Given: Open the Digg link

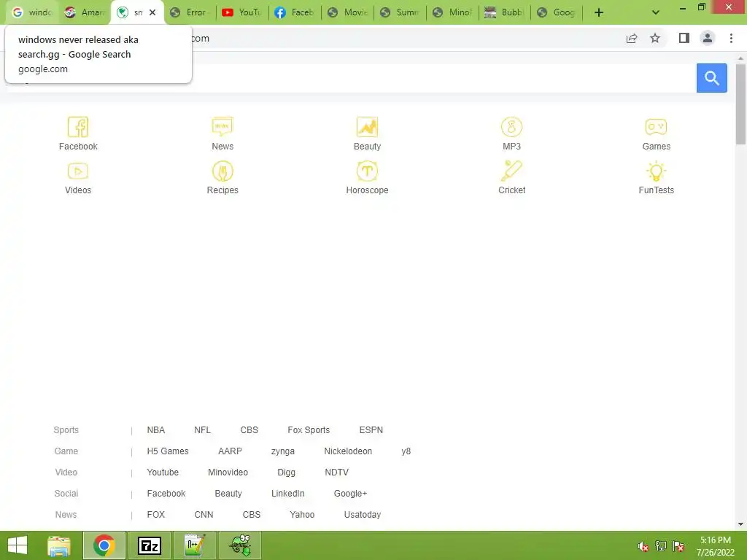Looking at the screenshot, I should [x=286, y=472].
